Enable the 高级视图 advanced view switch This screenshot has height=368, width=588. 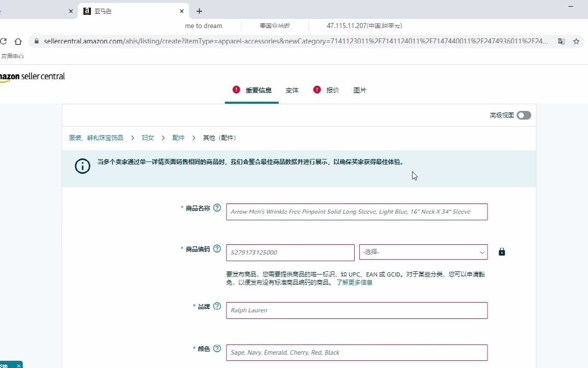[x=524, y=115]
